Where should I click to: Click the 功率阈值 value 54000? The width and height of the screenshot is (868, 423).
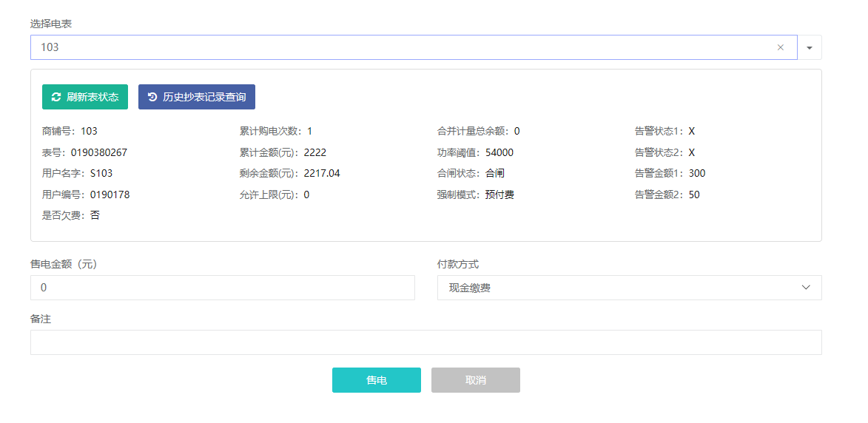[499, 152]
